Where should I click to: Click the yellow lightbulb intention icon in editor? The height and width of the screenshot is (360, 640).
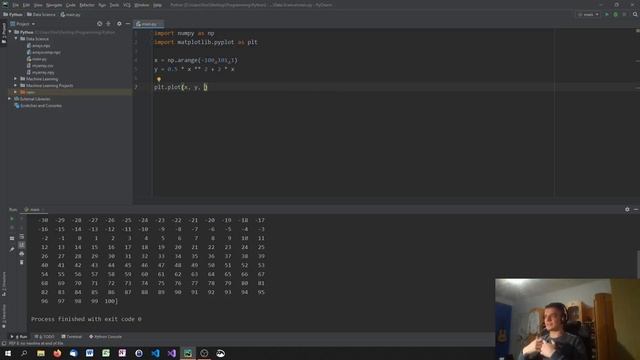tap(159, 79)
